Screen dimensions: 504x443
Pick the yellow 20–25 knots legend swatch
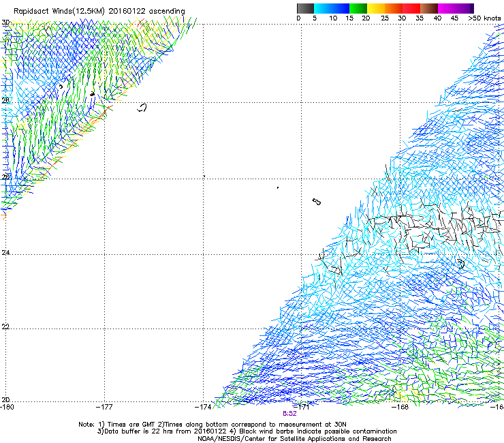376,8
